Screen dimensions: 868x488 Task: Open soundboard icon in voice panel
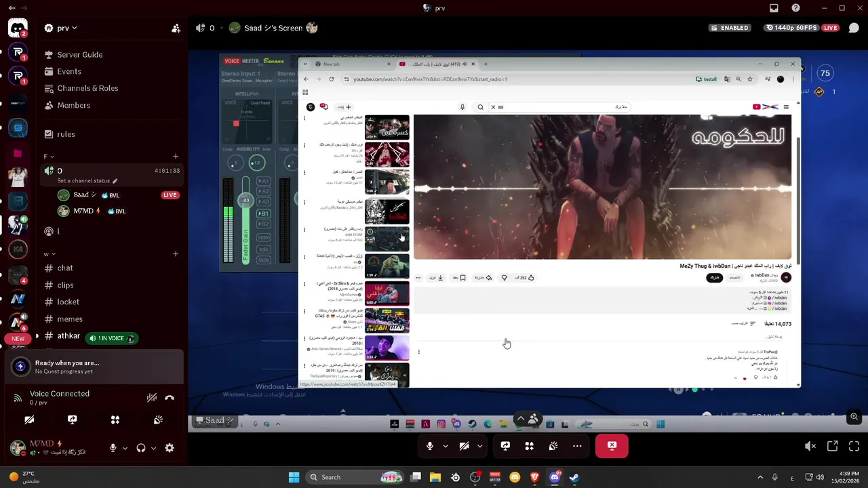(x=158, y=420)
